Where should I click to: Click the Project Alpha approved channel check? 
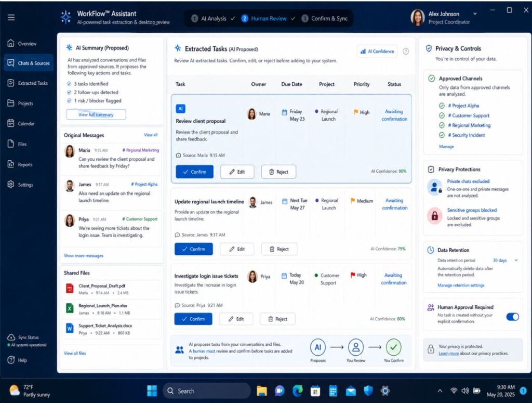click(442, 106)
